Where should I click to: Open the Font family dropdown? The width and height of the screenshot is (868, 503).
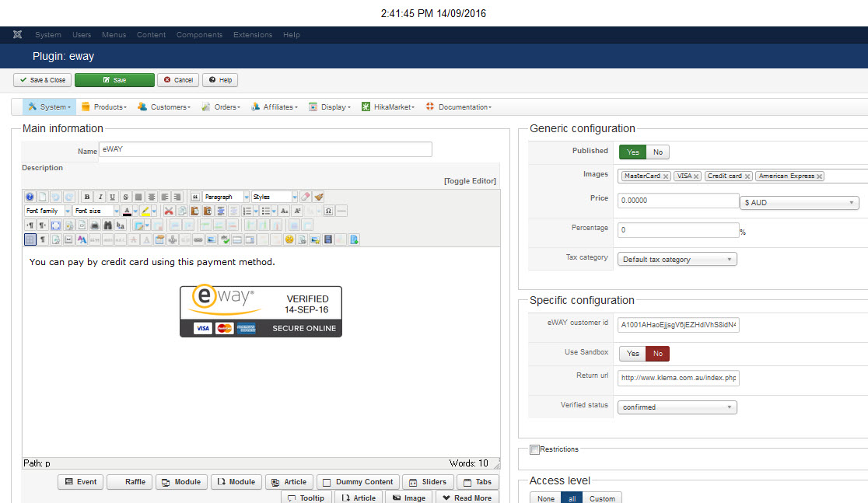47,211
